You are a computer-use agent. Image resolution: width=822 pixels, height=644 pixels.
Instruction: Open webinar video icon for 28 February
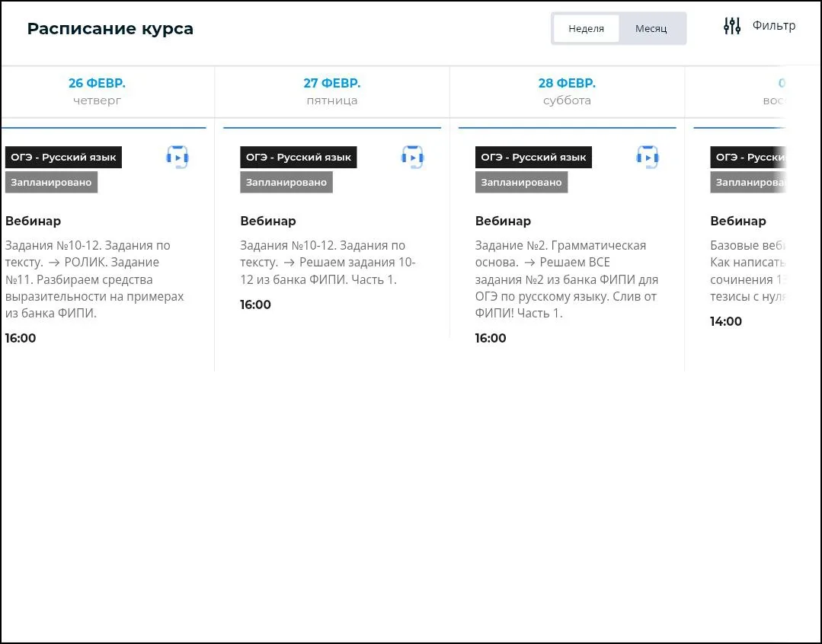point(647,158)
